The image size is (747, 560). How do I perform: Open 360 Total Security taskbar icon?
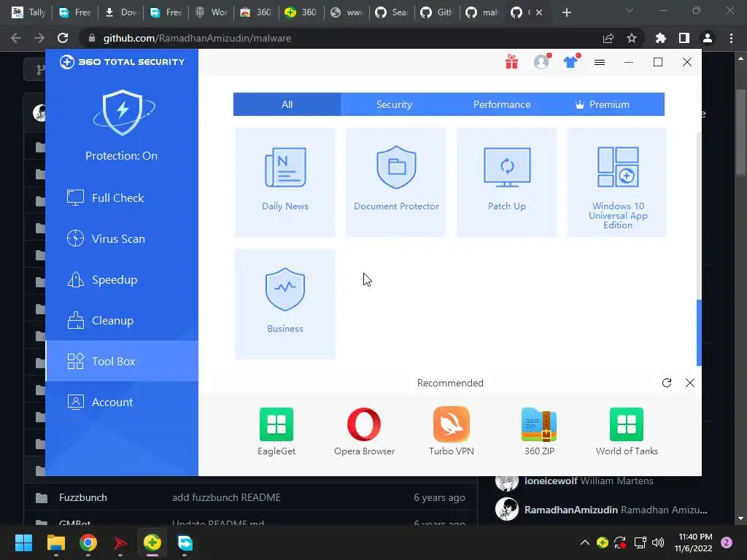(152, 542)
